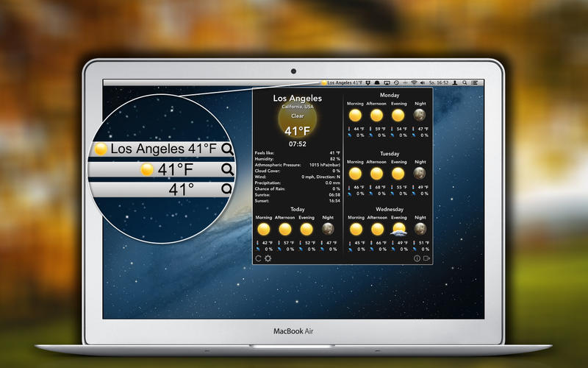Click the large current-conditions sun behind 'Clear'

[298, 119]
